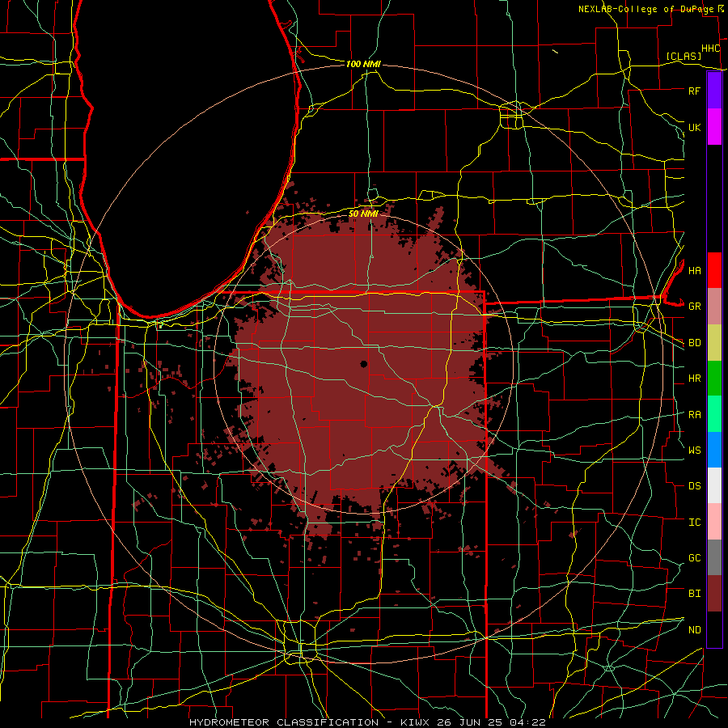Image resolution: width=728 pixels, height=728 pixels.
Task: Click the "100 NMI" range ring label
Action: click(x=363, y=64)
